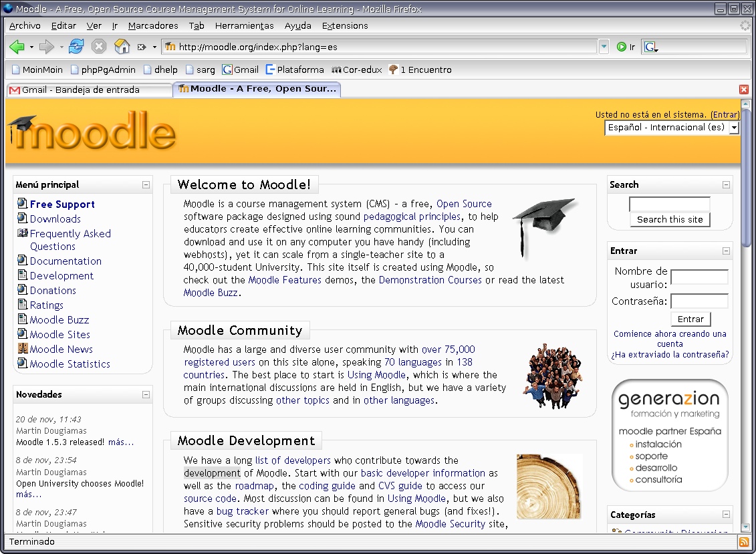The height and width of the screenshot is (554, 756).
Task: Close the current tab with red X
Action: click(744, 89)
